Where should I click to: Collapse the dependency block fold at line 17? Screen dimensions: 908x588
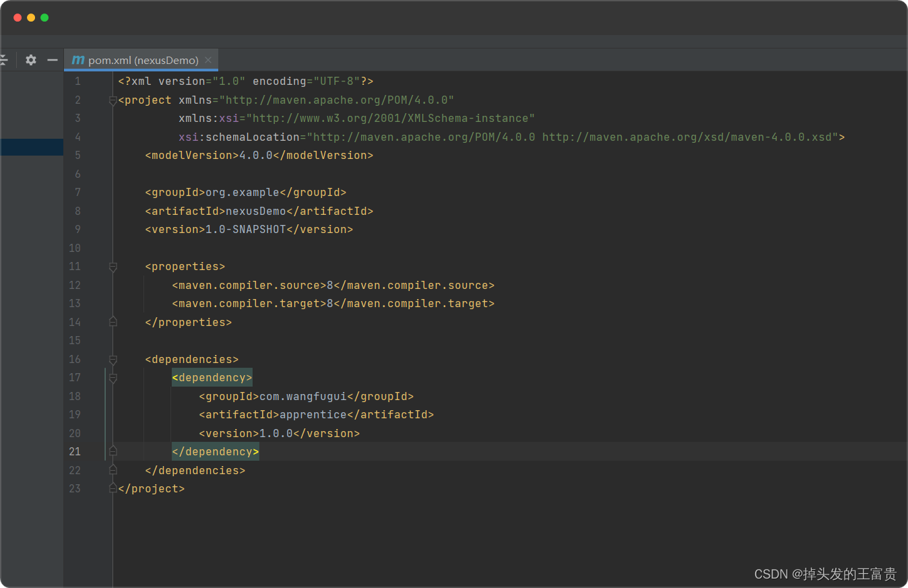coord(113,379)
